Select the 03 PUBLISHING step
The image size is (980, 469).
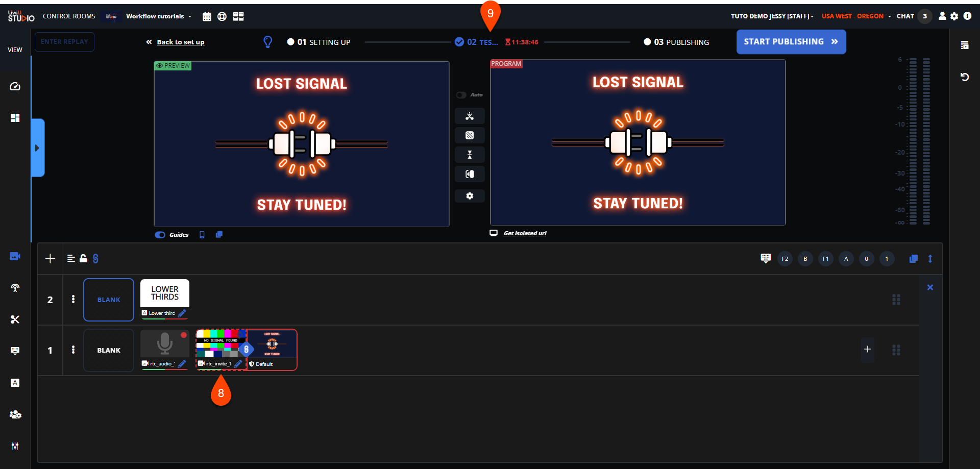(676, 42)
